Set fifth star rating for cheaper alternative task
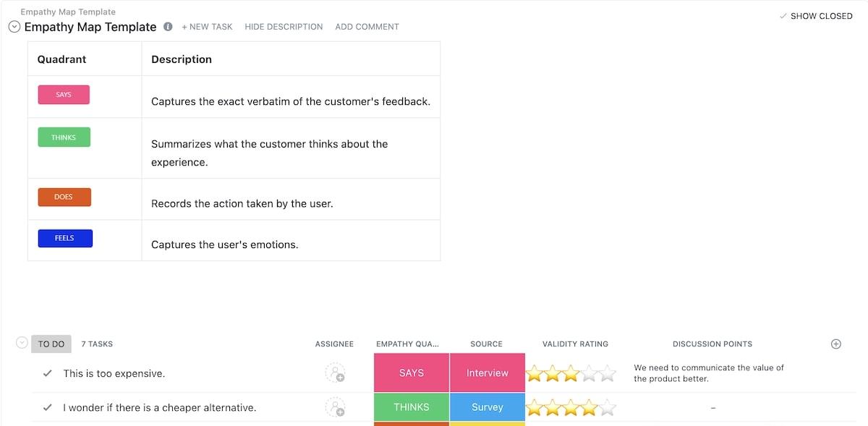Viewport: 868px width, 426px height. click(x=608, y=408)
